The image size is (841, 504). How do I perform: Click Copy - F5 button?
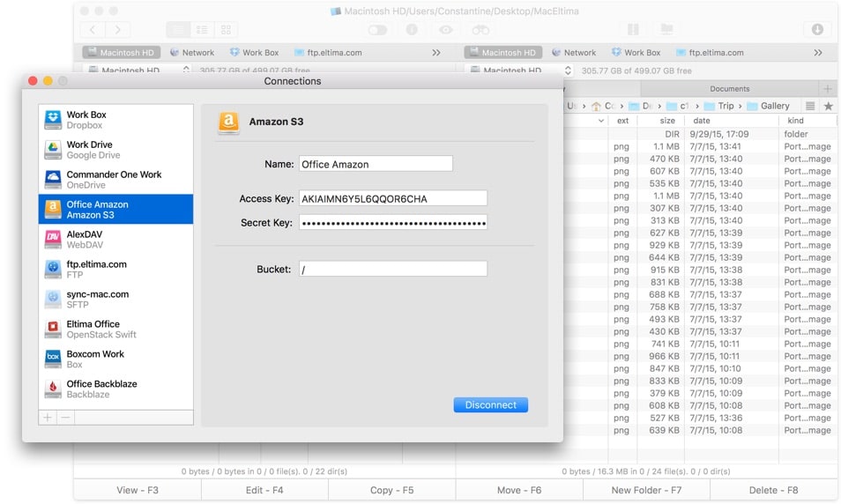392,490
